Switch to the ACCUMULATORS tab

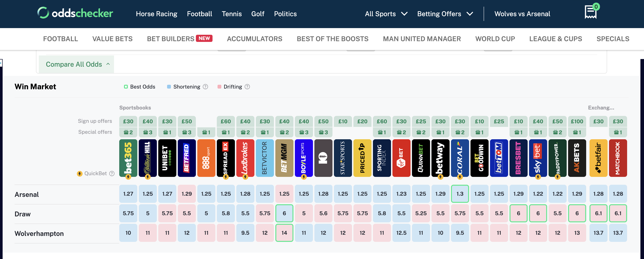click(254, 39)
